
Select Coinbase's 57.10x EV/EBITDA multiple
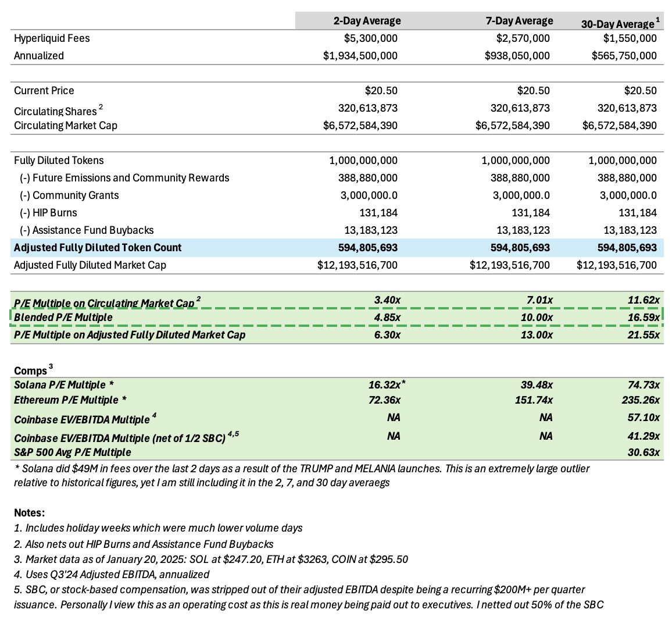[x=644, y=418]
